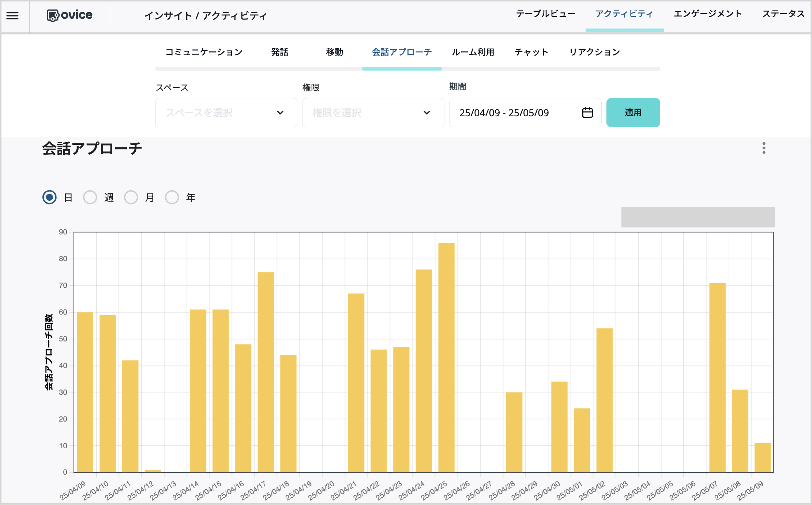Click the bar for 25/04/21
This screenshot has height=505, width=812.
(x=356, y=382)
